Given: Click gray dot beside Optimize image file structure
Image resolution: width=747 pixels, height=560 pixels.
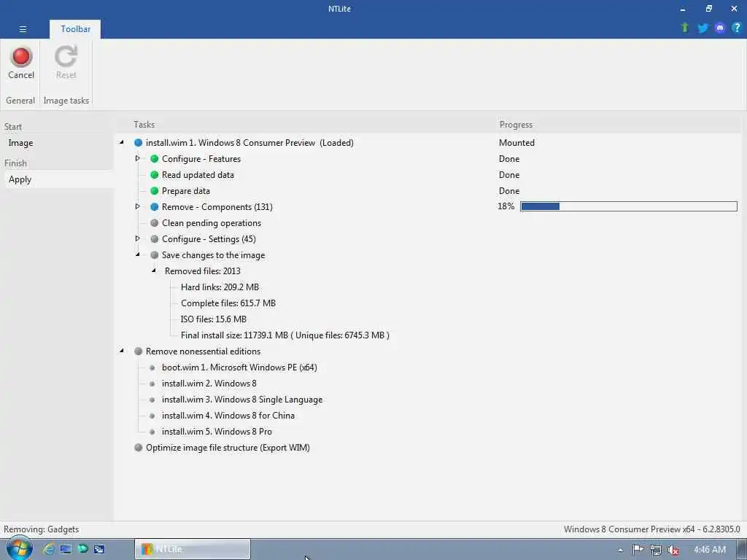Looking at the screenshot, I should coord(138,447).
